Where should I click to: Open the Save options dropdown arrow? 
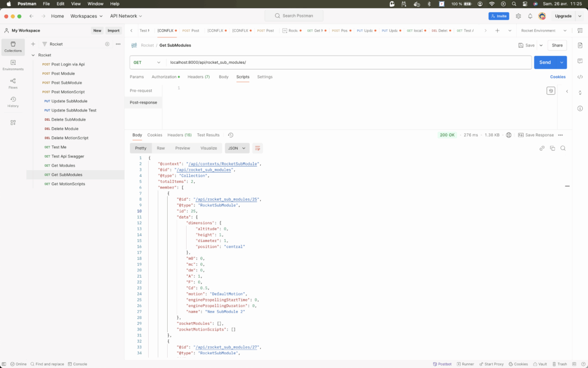pos(541,45)
